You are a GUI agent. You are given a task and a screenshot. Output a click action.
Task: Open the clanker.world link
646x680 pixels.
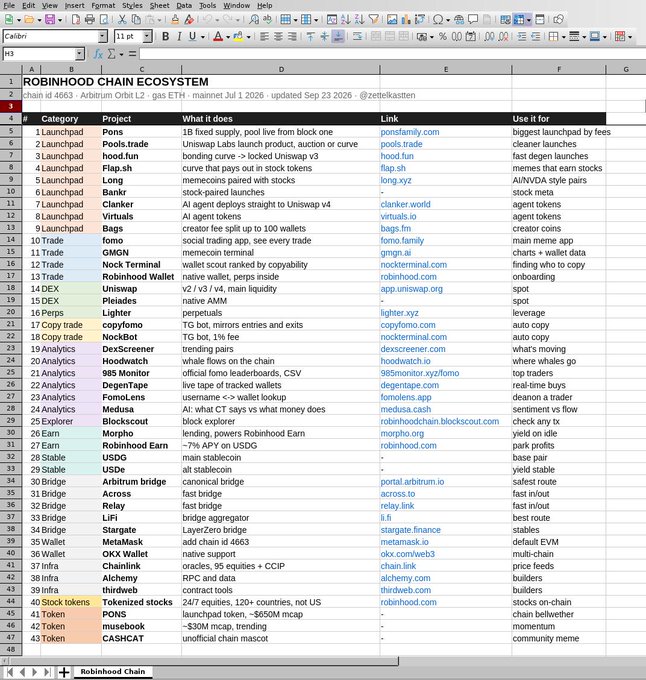[405, 204]
